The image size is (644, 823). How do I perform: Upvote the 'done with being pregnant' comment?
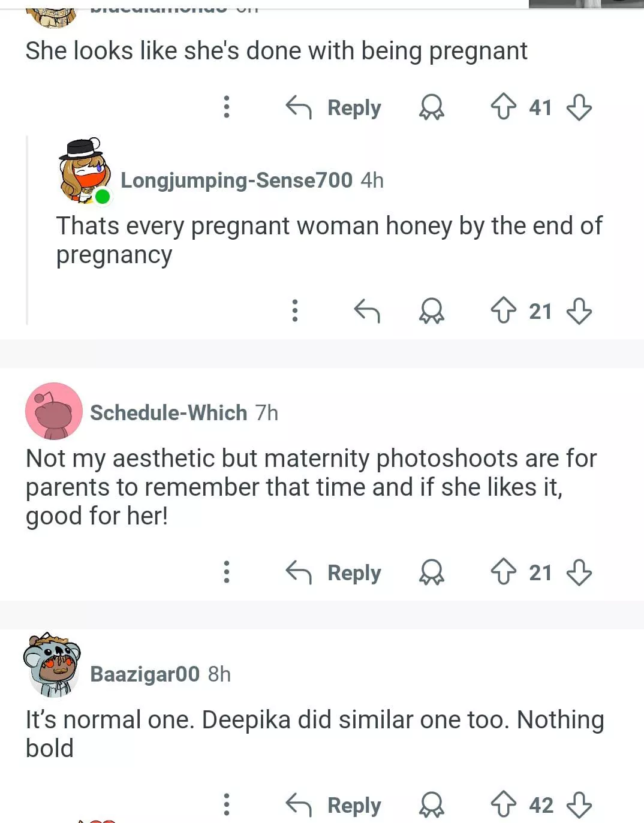503,107
